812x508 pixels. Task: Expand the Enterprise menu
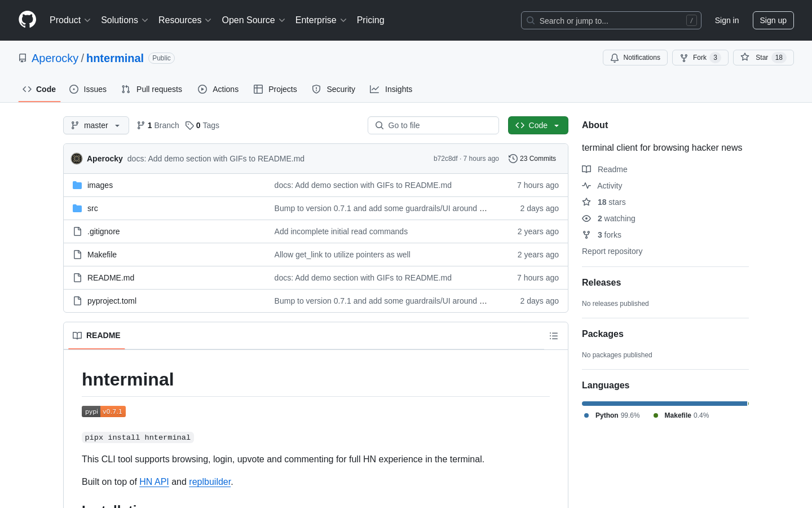point(321,20)
